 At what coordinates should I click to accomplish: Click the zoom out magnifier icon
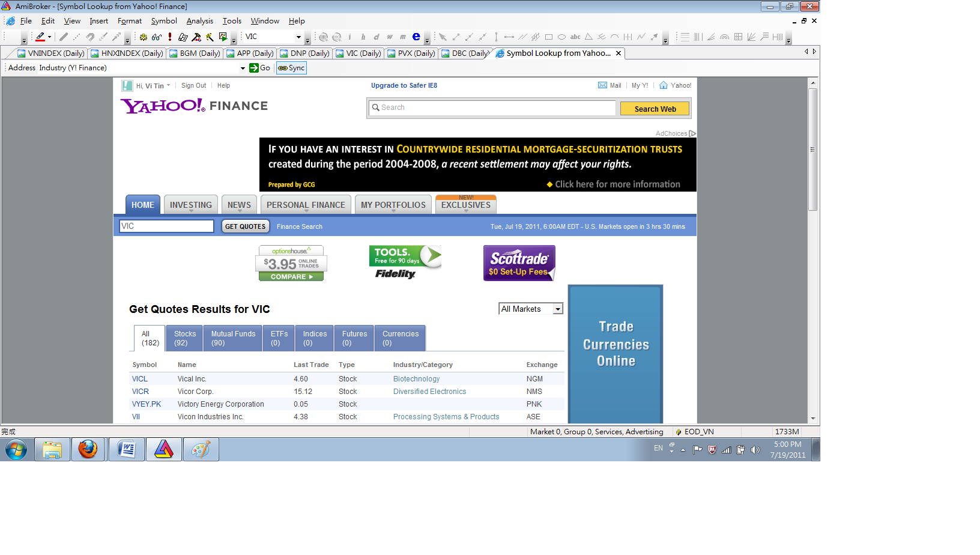pyautogui.click(x=336, y=37)
